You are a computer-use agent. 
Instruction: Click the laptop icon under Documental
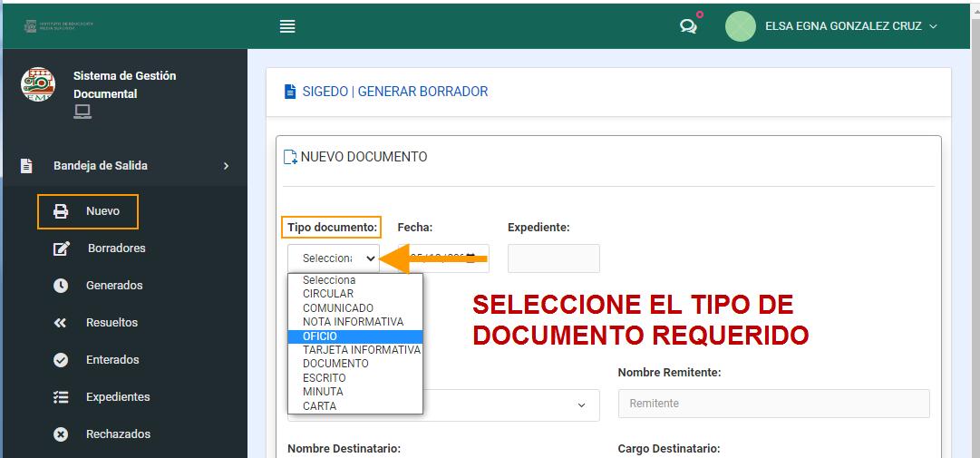pyautogui.click(x=82, y=112)
